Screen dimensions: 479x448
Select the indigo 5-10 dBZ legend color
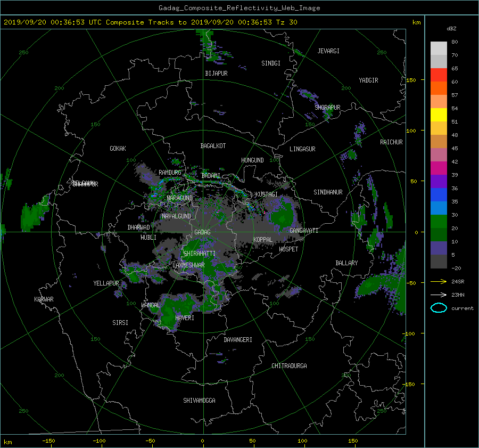pos(439,248)
